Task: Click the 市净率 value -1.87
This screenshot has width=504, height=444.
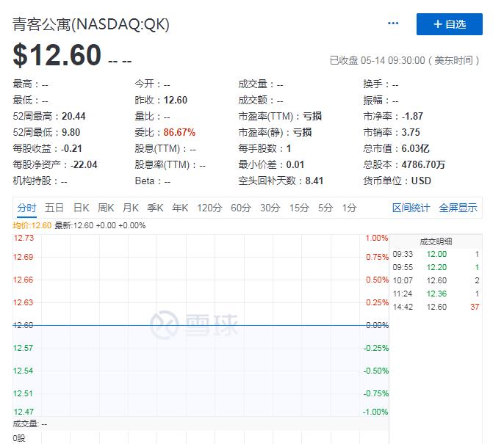Action: pyautogui.click(x=412, y=116)
